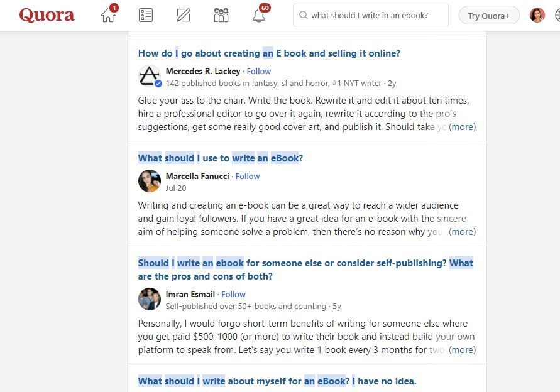Click the globe icon at far right

(x=556, y=15)
